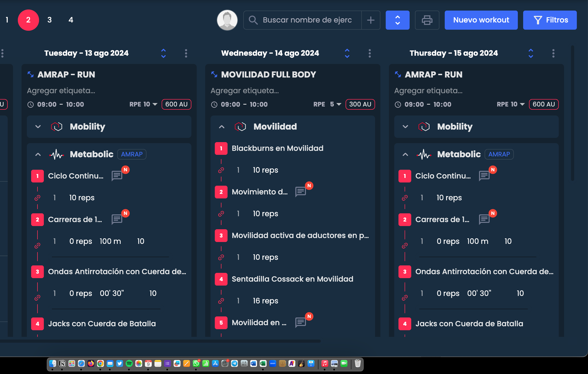Open note icon for Thursday Ciclo Continu...

[x=484, y=176]
